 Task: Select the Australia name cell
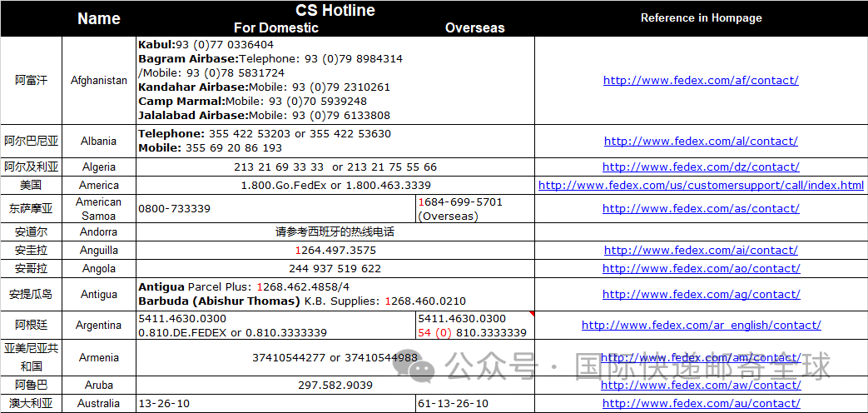pyautogui.click(x=98, y=404)
